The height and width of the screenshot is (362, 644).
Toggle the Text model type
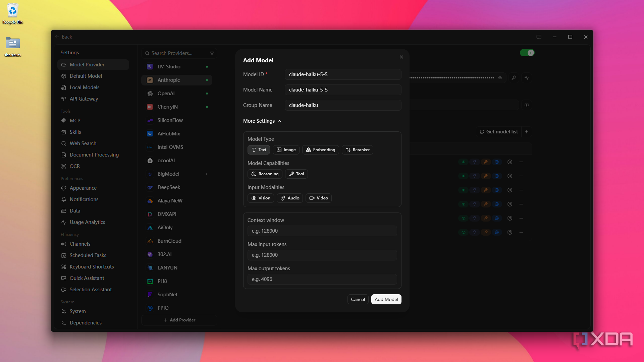tap(259, 150)
